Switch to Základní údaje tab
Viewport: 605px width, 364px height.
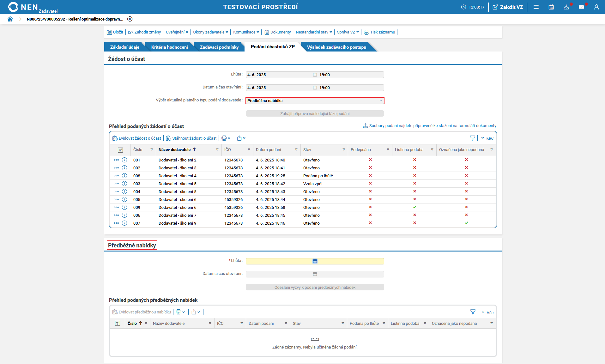[x=124, y=47]
